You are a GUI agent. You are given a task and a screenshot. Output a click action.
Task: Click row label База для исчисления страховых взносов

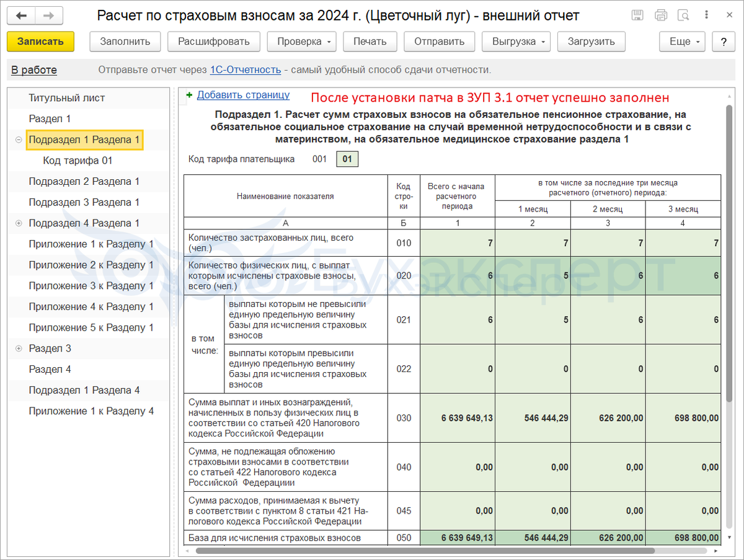pos(275,538)
